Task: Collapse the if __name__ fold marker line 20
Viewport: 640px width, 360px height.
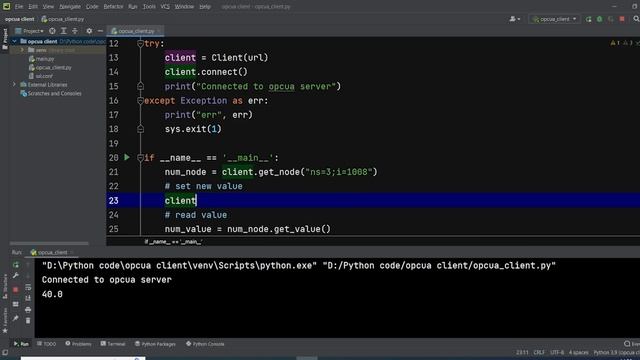Action: (x=140, y=158)
